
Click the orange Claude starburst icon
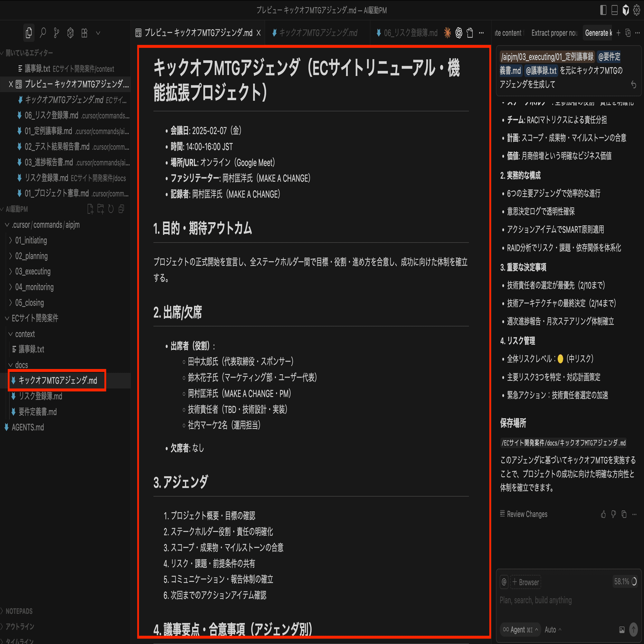(447, 33)
